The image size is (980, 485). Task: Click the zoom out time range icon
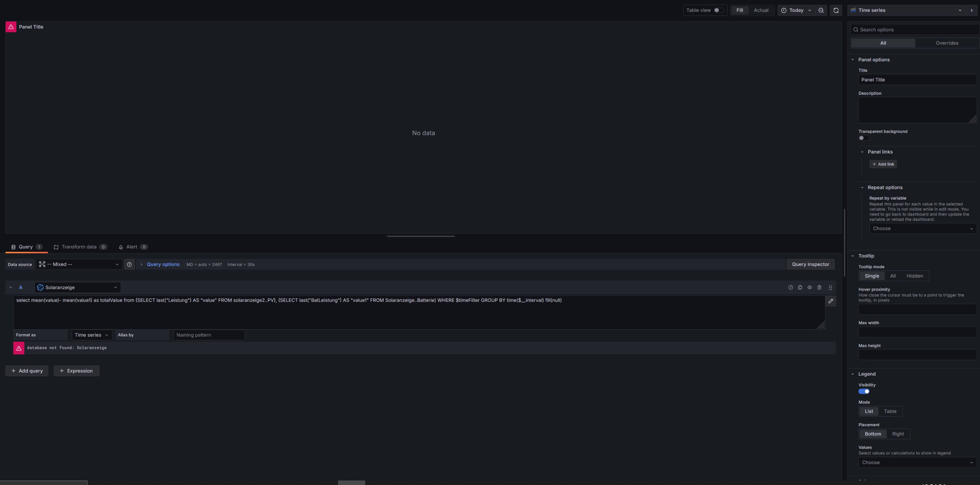[x=821, y=10]
